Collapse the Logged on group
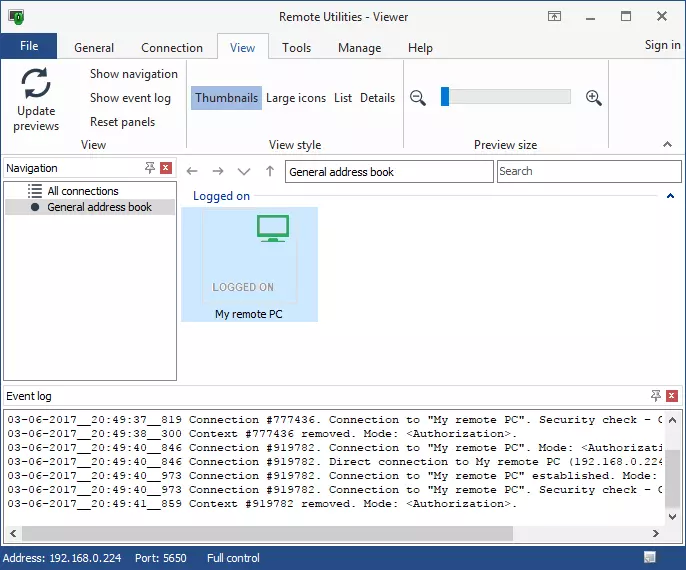This screenshot has height=570, width=686. tap(670, 196)
